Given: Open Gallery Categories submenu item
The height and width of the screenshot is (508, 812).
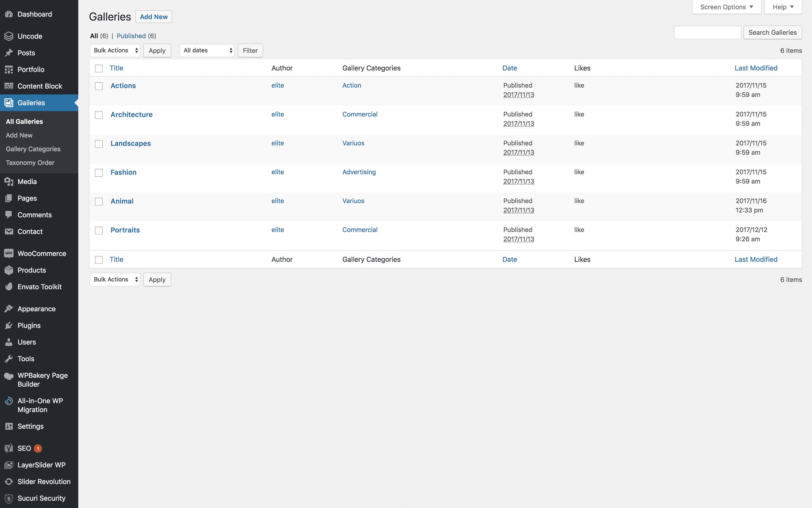Looking at the screenshot, I should point(33,149).
